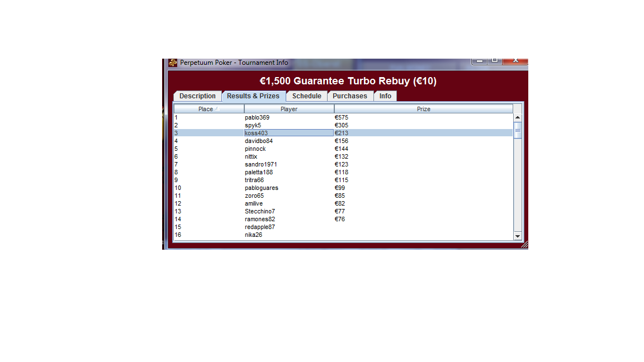Select the first place row pablo369
This screenshot has width=644, height=362.
click(x=257, y=117)
